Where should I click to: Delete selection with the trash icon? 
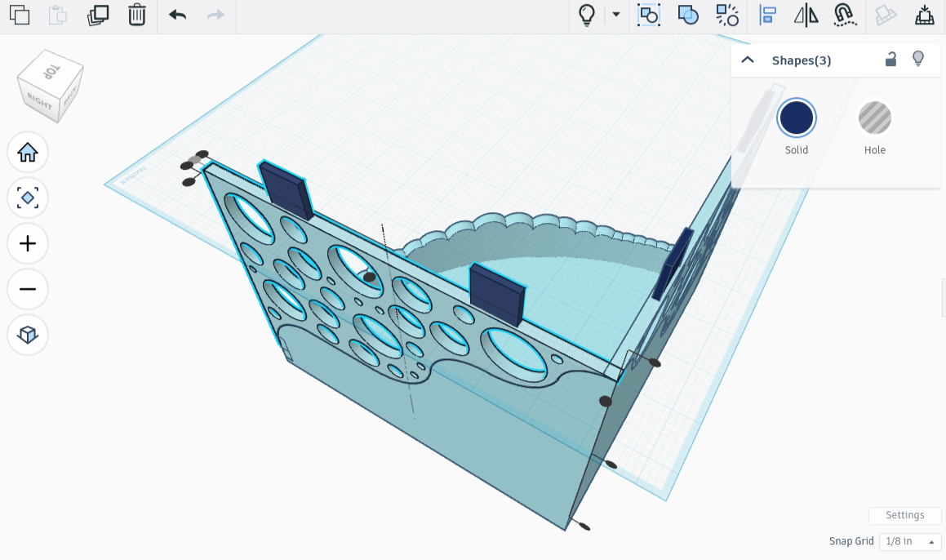tap(136, 16)
